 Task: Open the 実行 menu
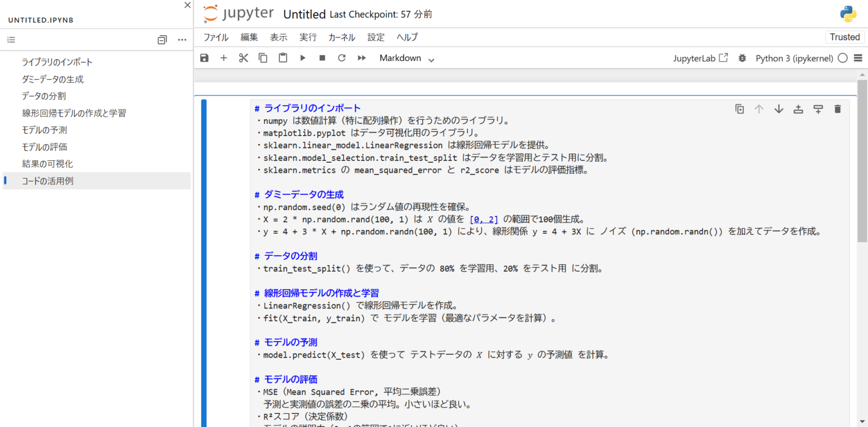coord(308,37)
